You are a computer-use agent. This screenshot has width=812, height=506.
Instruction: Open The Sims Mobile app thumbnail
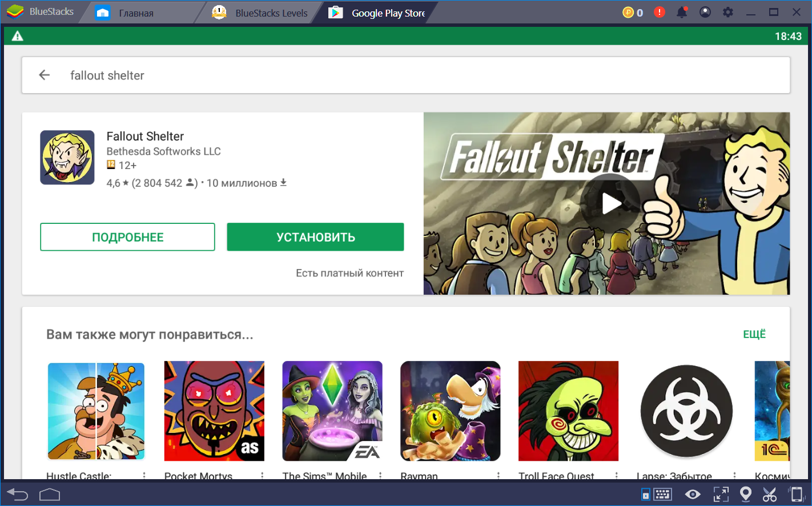[332, 411]
